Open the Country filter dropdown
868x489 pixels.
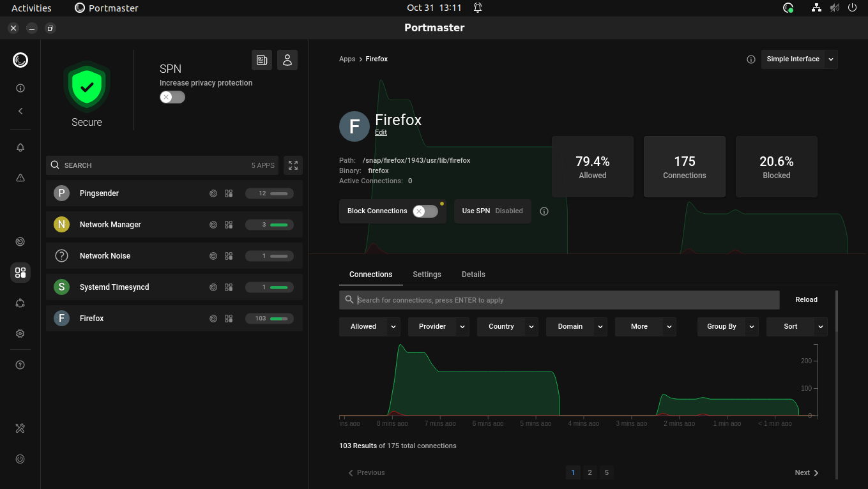[x=507, y=326]
